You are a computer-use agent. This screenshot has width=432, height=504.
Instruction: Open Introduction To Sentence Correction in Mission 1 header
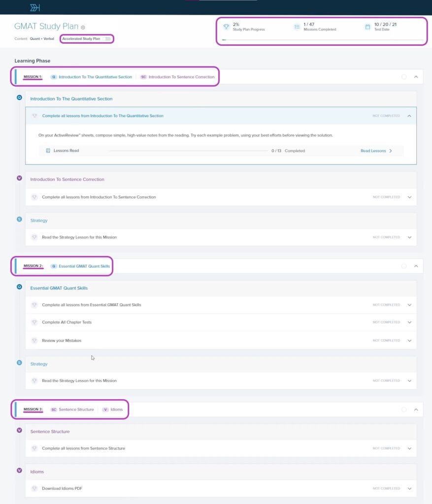[x=181, y=77]
